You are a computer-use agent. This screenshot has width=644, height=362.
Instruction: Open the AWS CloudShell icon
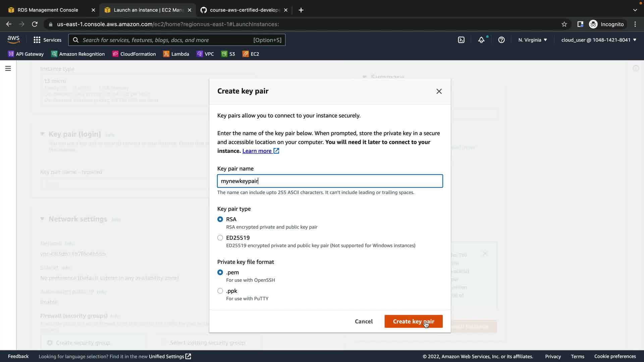click(461, 40)
